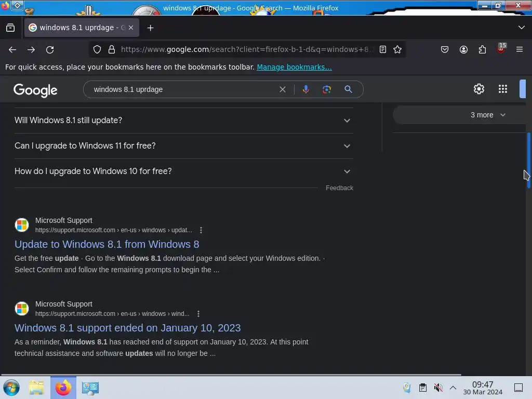Viewport: 532px width, 399px height.
Task: Reload the current page
Action: (50, 49)
